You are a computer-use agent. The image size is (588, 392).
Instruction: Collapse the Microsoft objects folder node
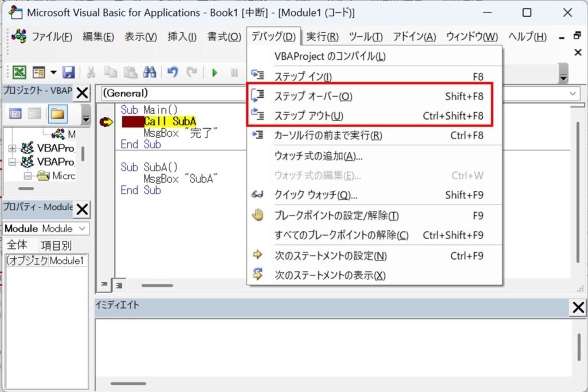(x=27, y=176)
